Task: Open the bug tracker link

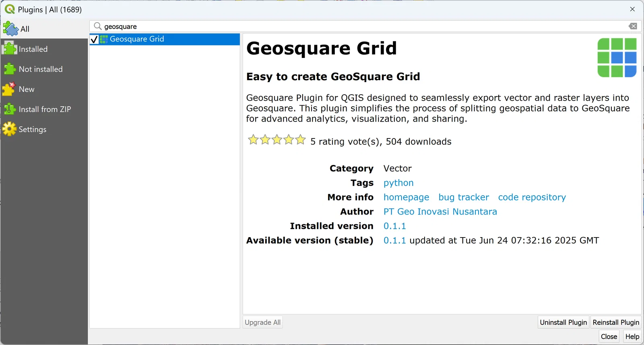Action: click(x=464, y=197)
